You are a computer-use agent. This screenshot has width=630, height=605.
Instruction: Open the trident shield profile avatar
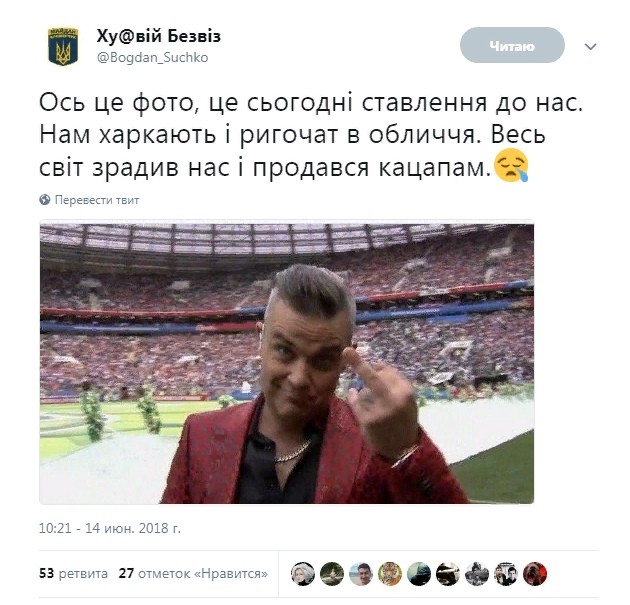(63, 47)
